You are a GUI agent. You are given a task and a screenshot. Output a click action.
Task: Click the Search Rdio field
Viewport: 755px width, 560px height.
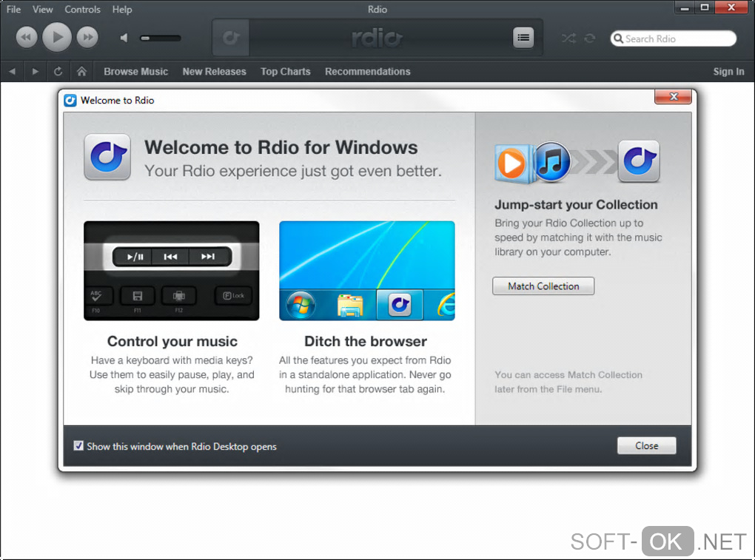tap(673, 38)
